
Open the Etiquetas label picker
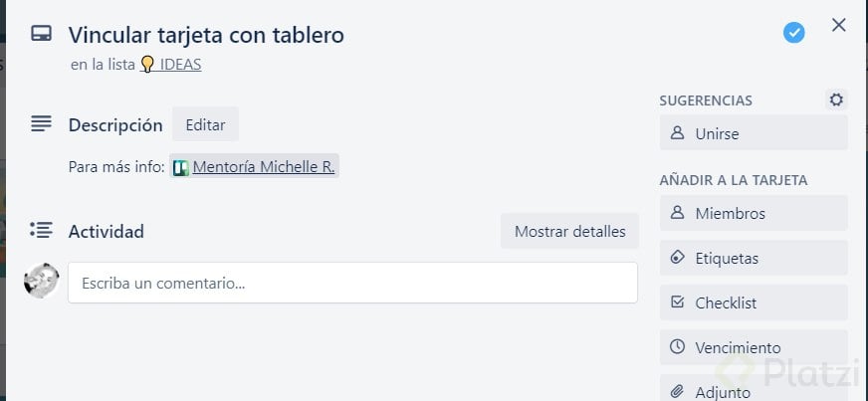coord(754,258)
